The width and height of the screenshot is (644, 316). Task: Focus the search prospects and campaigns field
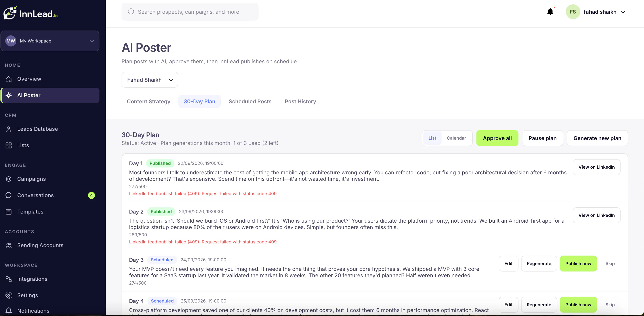(x=190, y=12)
